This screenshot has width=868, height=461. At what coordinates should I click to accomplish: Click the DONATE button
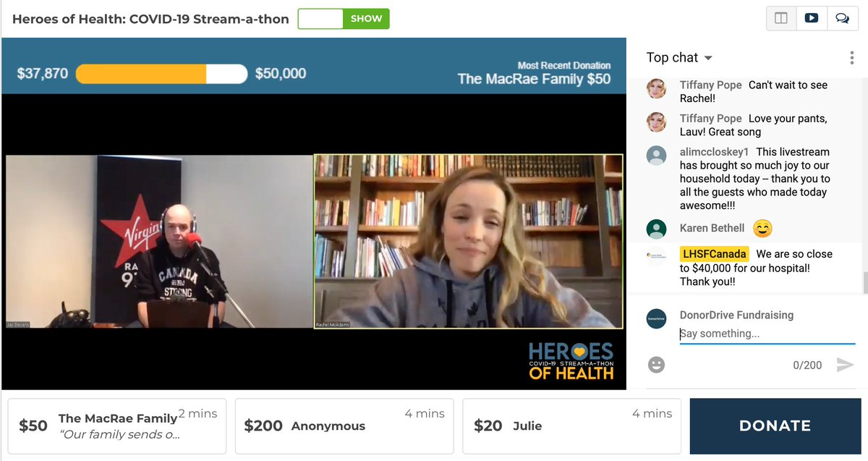pyautogui.click(x=775, y=426)
